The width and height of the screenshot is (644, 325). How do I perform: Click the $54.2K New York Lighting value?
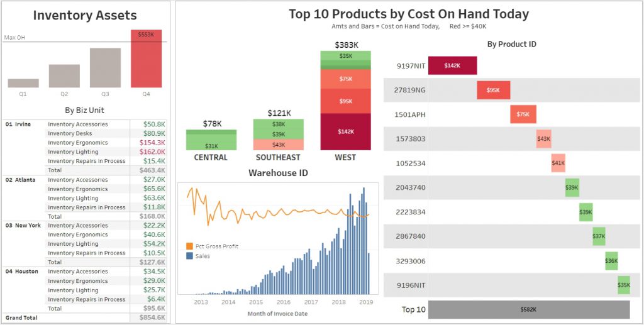[155, 244]
